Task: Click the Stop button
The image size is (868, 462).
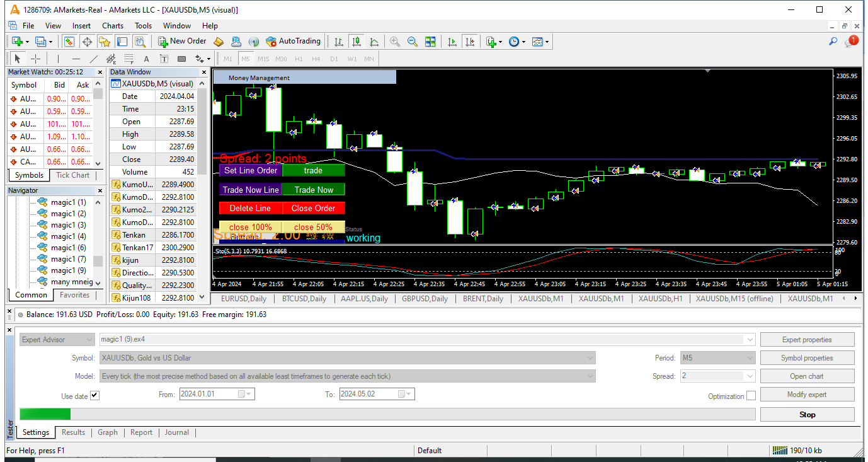Action: [x=807, y=415]
